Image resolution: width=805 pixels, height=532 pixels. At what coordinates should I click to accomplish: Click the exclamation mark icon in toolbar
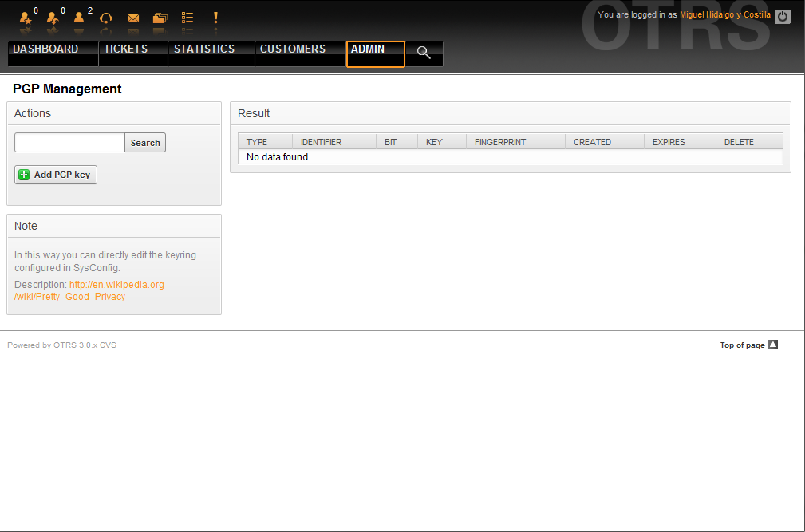tap(215, 18)
